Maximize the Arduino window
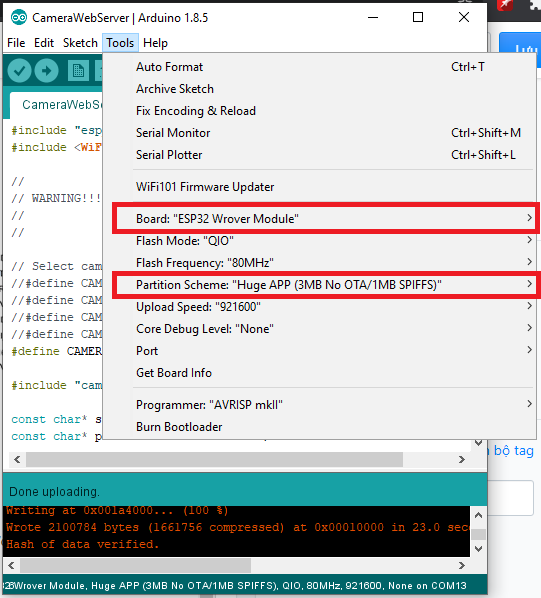Image resolution: width=541 pixels, height=598 pixels. point(418,18)
